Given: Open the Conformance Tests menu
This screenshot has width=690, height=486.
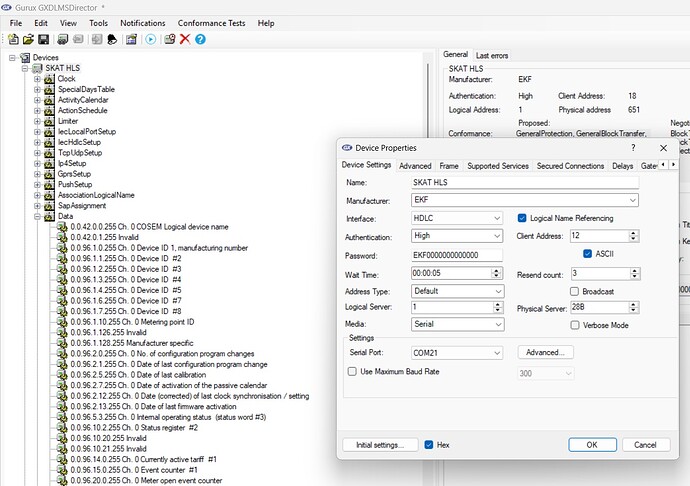Looking at the screenshot, I should pos(213,22).
